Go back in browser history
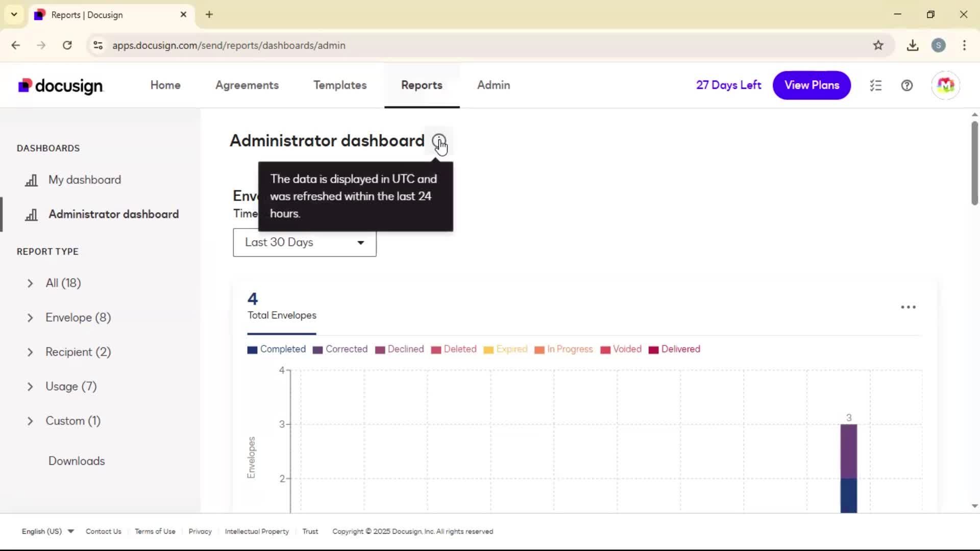 (16, 45)
